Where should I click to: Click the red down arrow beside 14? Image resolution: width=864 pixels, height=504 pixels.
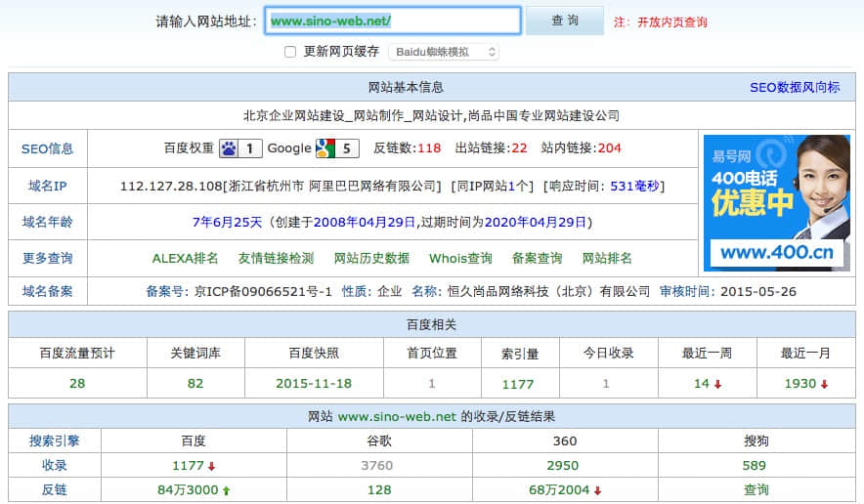(717, 385)
